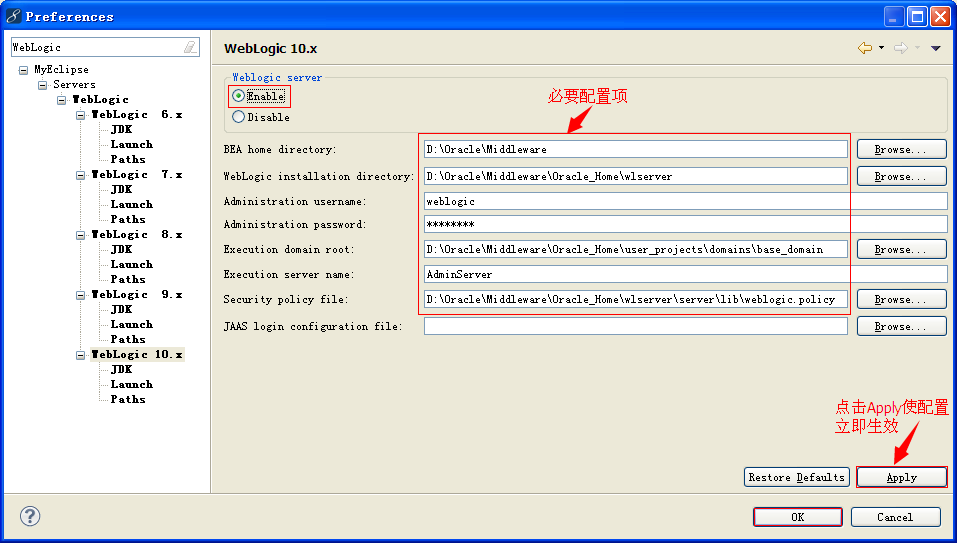The image size is (957, 543).
Task: Browse for Security policy file
Action: tap(901, 299)
